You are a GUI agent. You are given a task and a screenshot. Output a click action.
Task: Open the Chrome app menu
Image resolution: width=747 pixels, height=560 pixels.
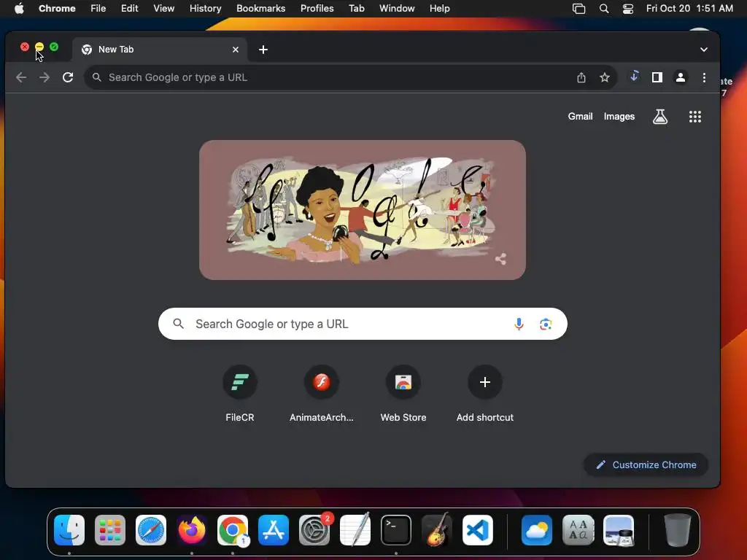57,8
